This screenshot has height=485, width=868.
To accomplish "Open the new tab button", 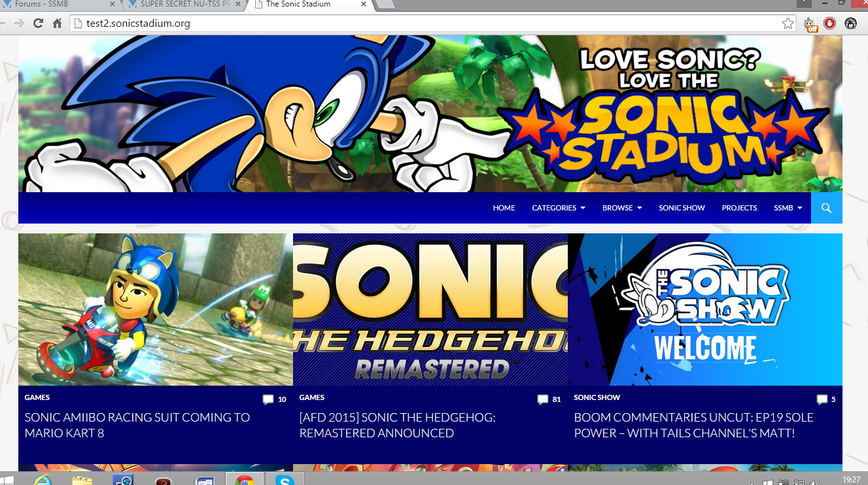I will (385, 5).
